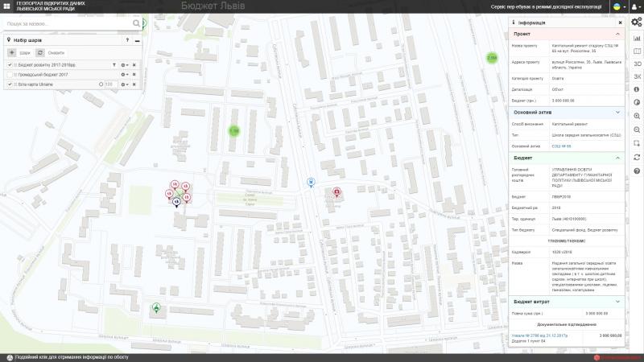Remove the Бюджет розвитку layer
The height and width of the screenshot is (362, 644).
[134, 65]
